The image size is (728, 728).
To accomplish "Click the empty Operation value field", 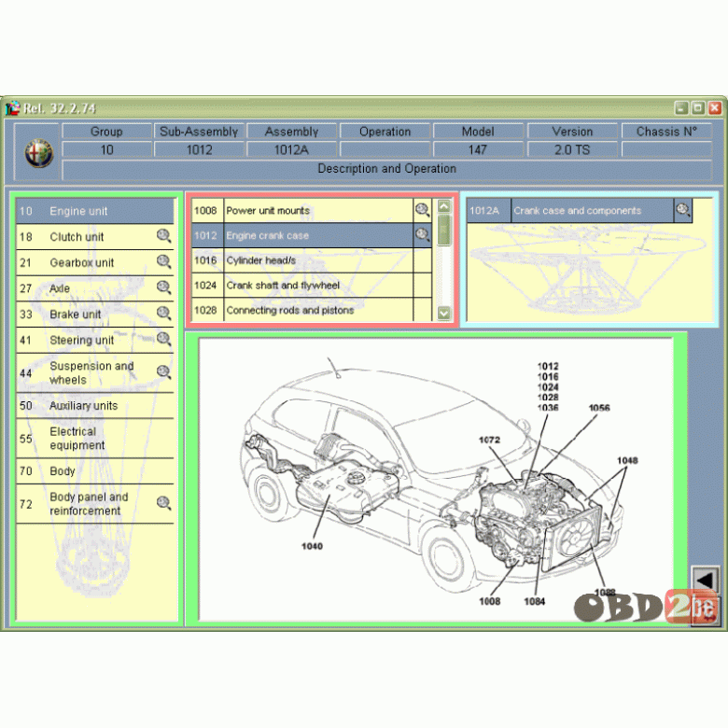I will click(385, 149).
